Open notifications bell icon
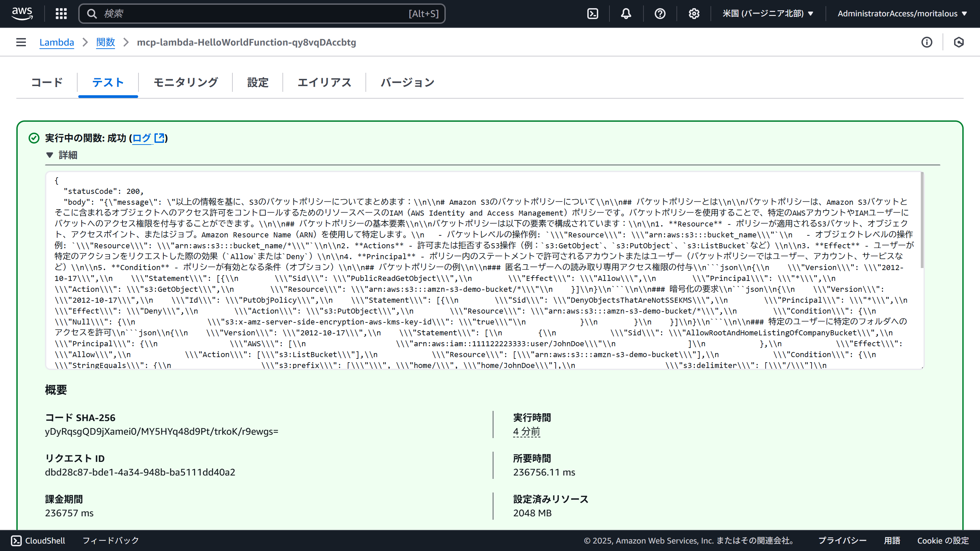Viewport: 980px width, 551px height. coord(626,14)
